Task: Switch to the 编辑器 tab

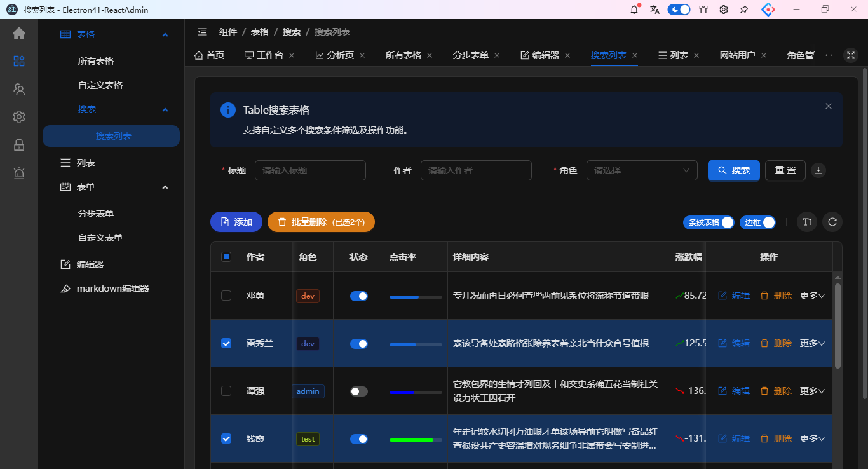Action: point(539,55)
